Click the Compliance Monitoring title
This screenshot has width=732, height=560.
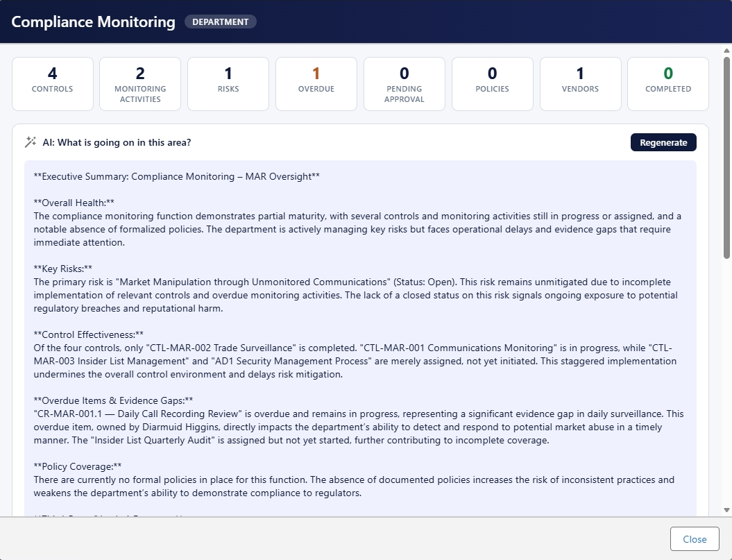(x=94, y=22)
